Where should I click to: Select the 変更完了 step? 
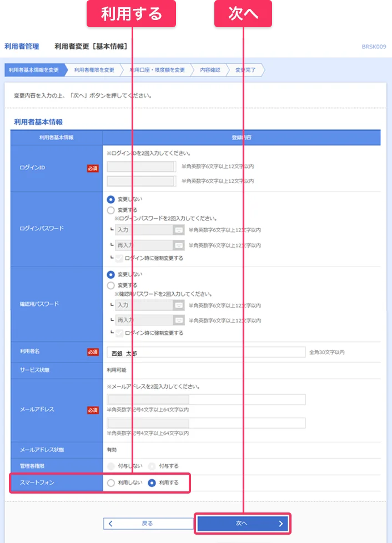pos(245,70)
